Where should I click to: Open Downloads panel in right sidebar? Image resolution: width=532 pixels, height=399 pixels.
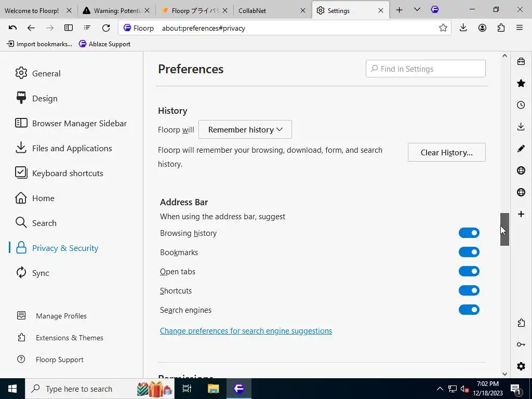521,127
